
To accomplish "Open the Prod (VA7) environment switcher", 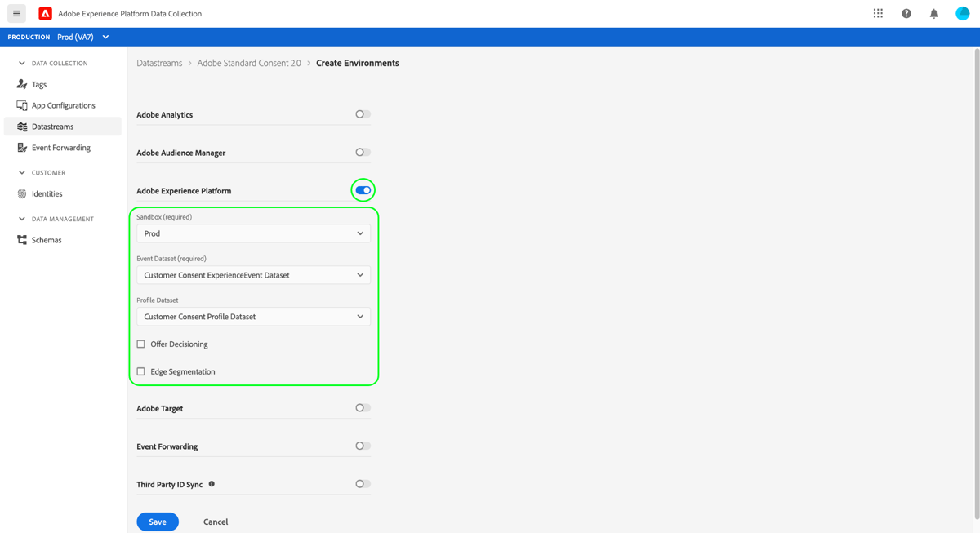I will click(x=82, y=36).
